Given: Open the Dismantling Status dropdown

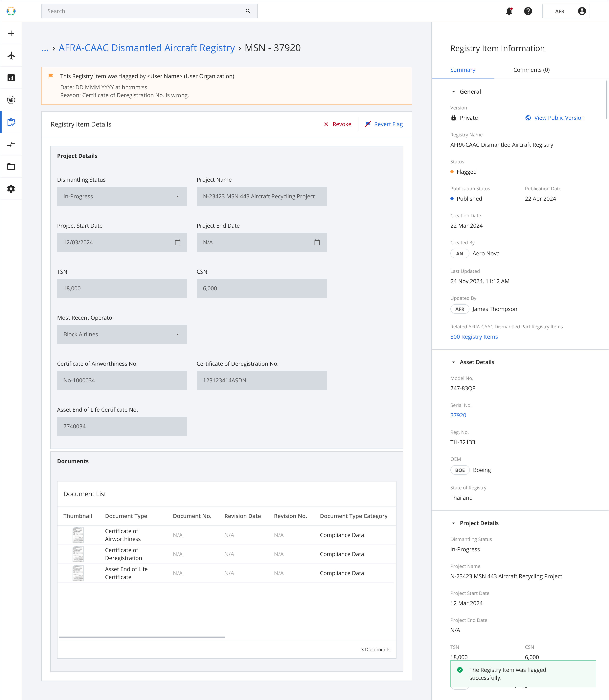Looking at the screenshot, I should point(122,196).
